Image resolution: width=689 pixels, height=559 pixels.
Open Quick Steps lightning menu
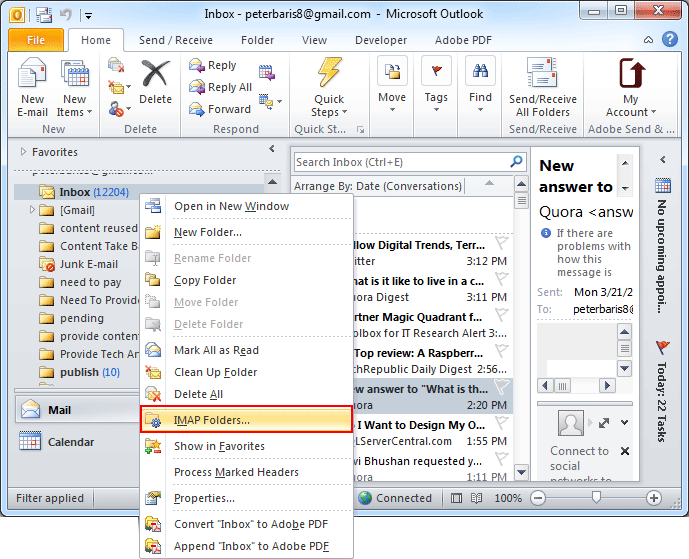[x=329, y=88]
